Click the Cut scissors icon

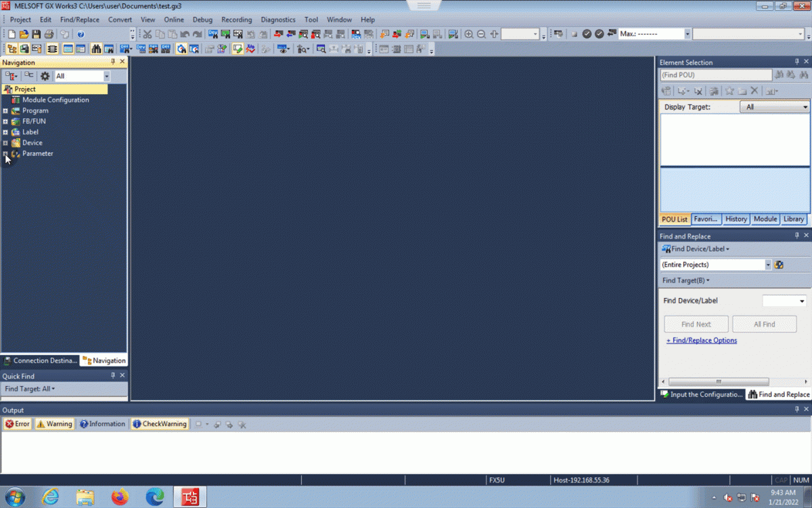[147, 34]
